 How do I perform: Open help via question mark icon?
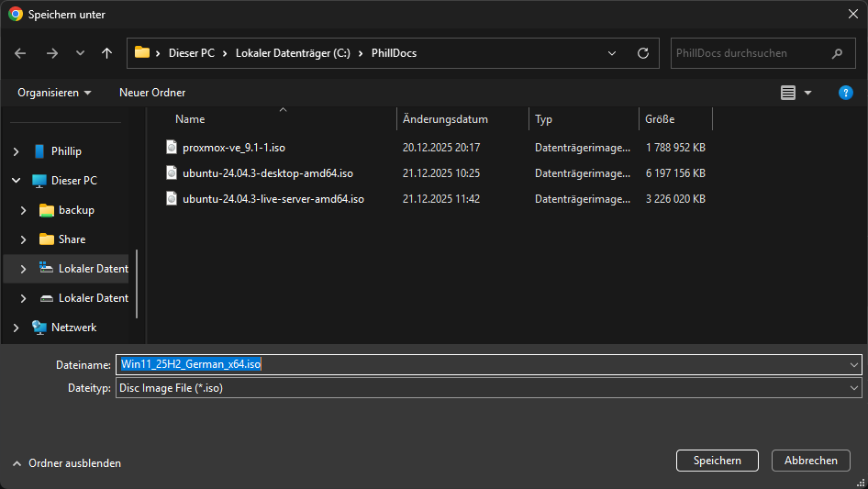coord(845,93)
